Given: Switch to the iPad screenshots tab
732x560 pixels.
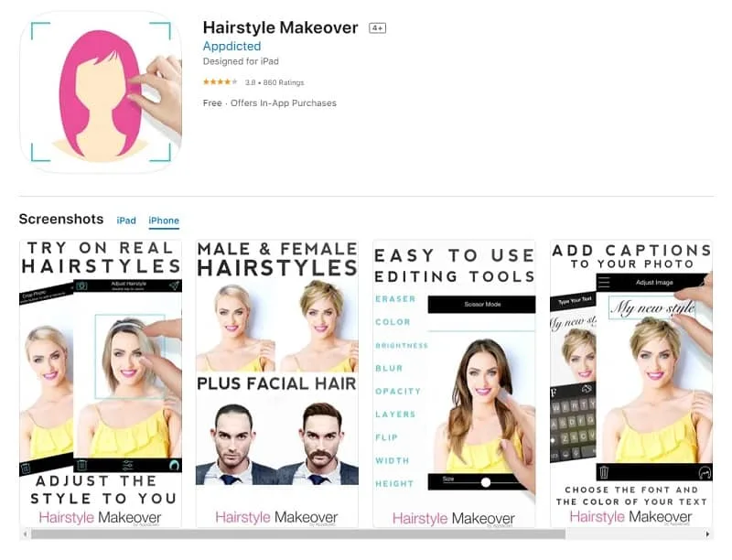Looking at the screenshot, I should click(x=126, y=221).
